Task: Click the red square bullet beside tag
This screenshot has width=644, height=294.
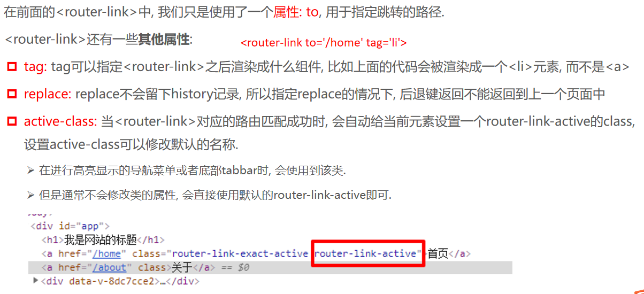Action: 12,67
